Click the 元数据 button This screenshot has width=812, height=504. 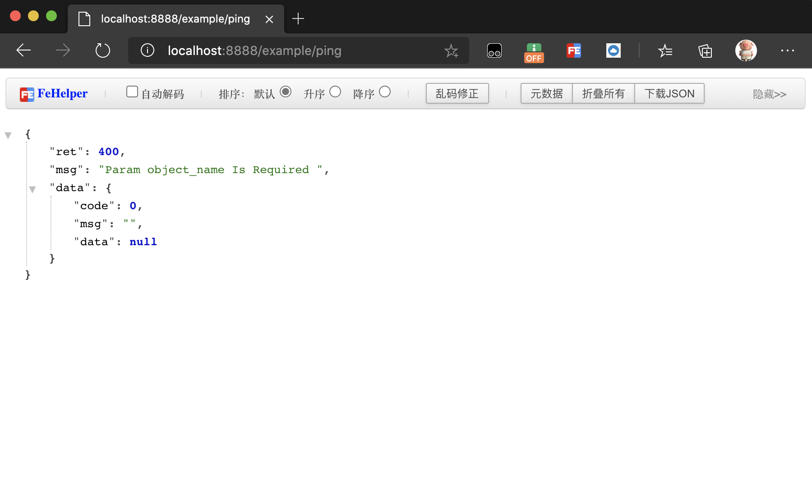pyautogui.click(x=546, y=93)
